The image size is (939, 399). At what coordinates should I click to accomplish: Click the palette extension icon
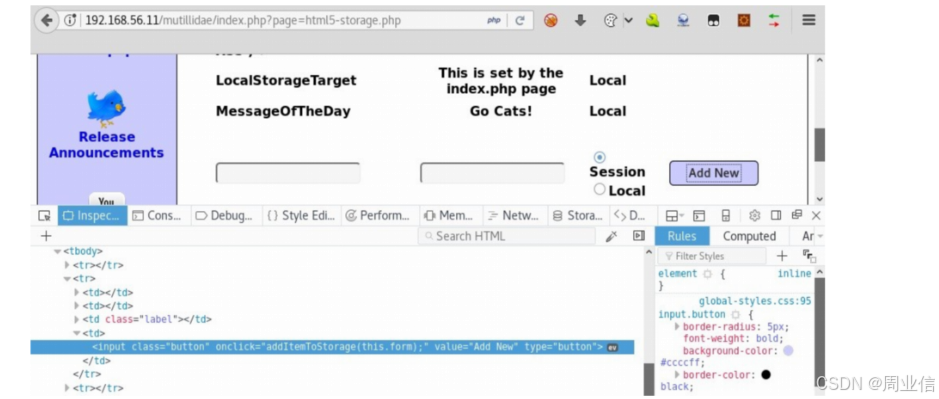[610, 20]
